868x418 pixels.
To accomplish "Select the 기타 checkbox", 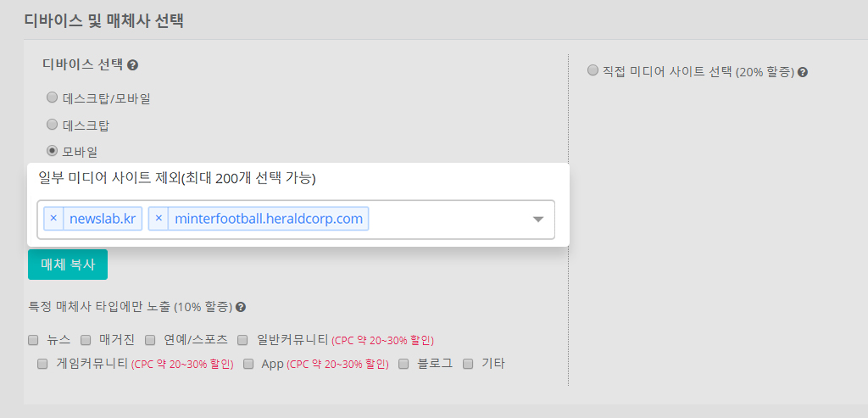I will tap(468, 364).
